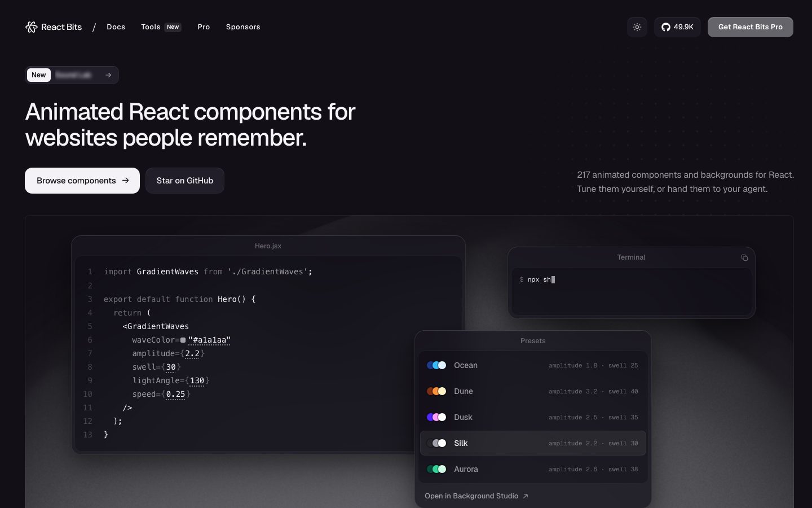Viewport: 812px width, 508px height.
Task: Click the external arrow icon after Background Studio
Action: (x=526, y=496)
